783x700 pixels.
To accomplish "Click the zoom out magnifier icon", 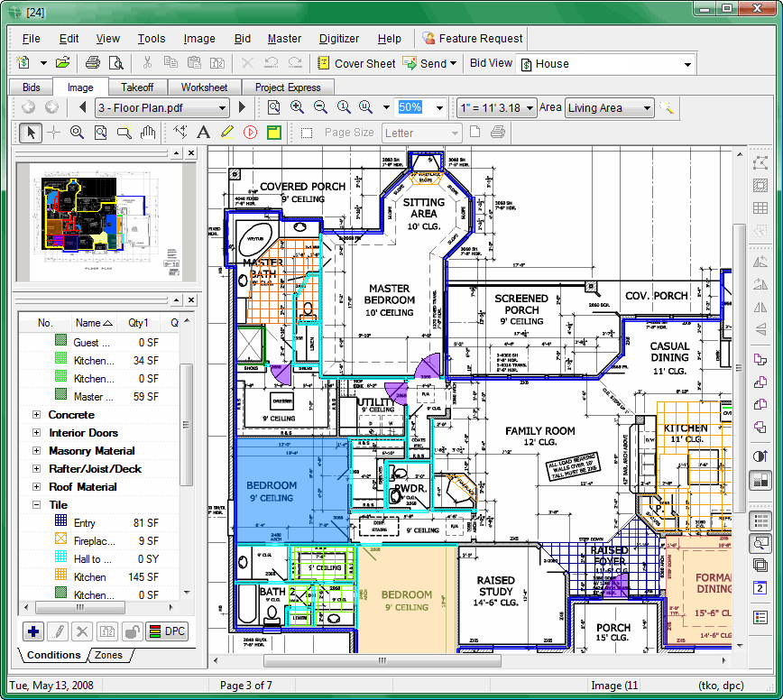I will [x=320, y=107].
